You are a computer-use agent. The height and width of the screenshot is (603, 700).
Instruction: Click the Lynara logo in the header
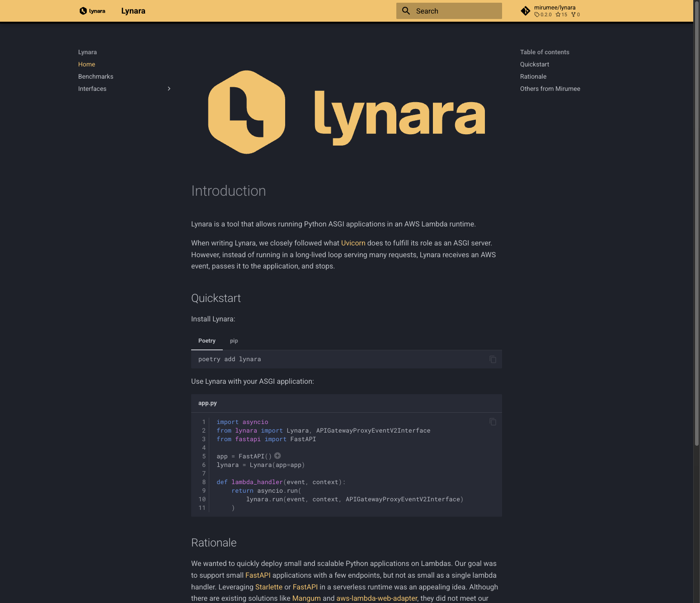[x=92, y=11]
